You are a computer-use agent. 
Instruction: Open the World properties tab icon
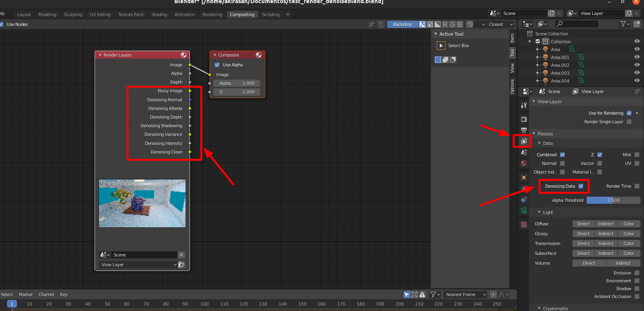click(524, 163)
